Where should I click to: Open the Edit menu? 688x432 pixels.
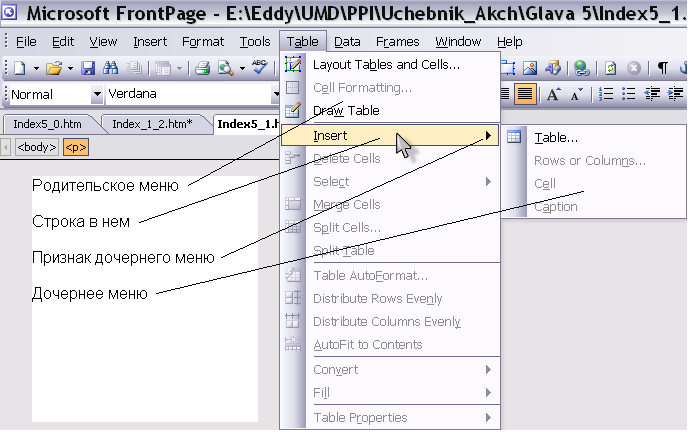click(63, 42)
